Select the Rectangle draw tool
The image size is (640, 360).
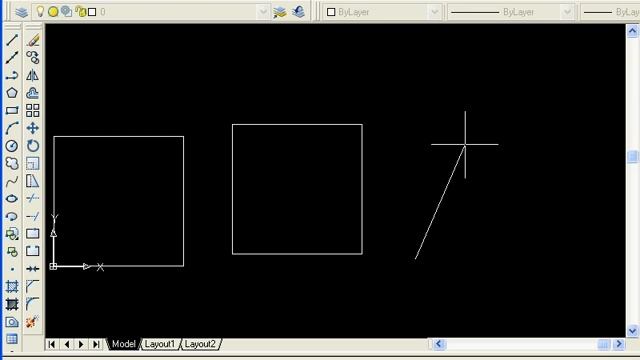point(12,110)
